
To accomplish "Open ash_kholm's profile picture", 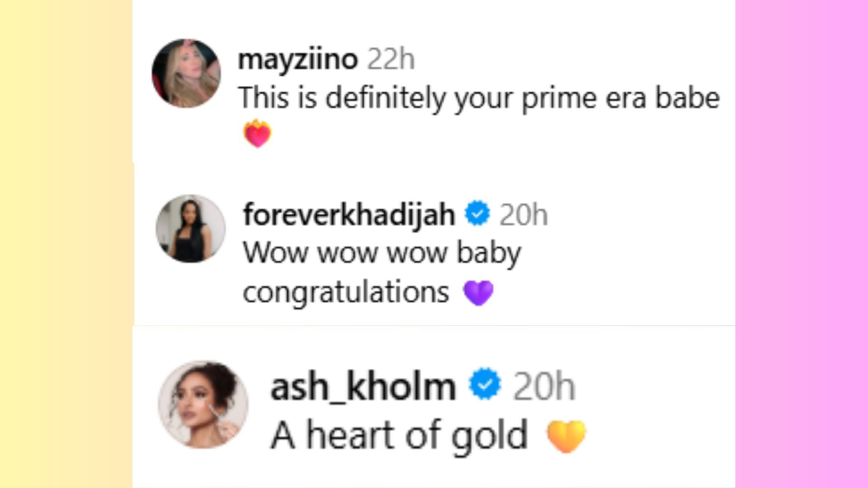I will pyautogui.click(x=203, y=404).
